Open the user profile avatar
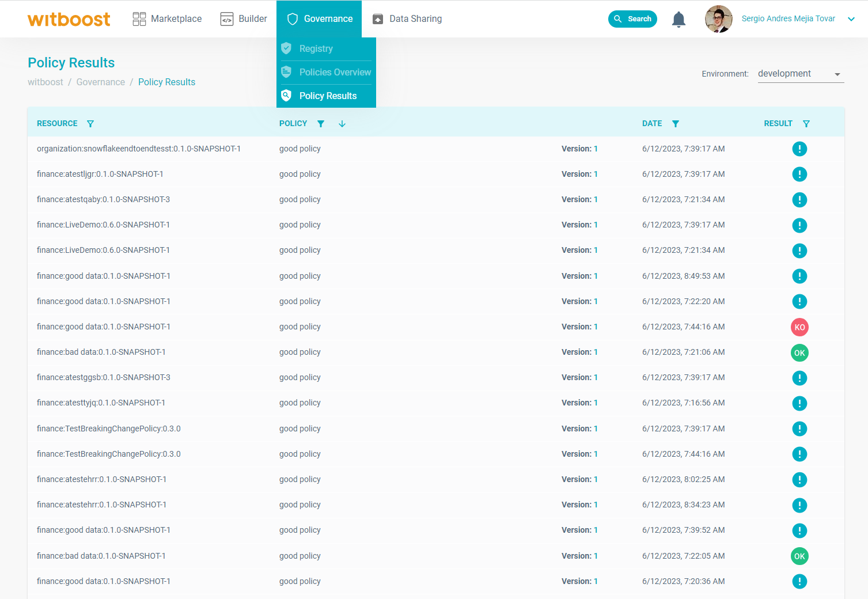 tap(718, 19)
